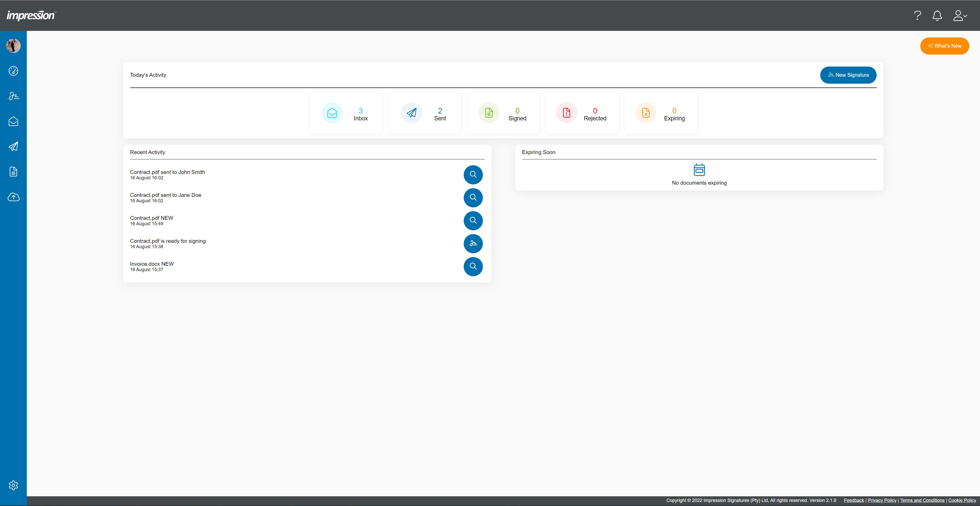
Task: Open the notifications bell
Action: [937, 16]
